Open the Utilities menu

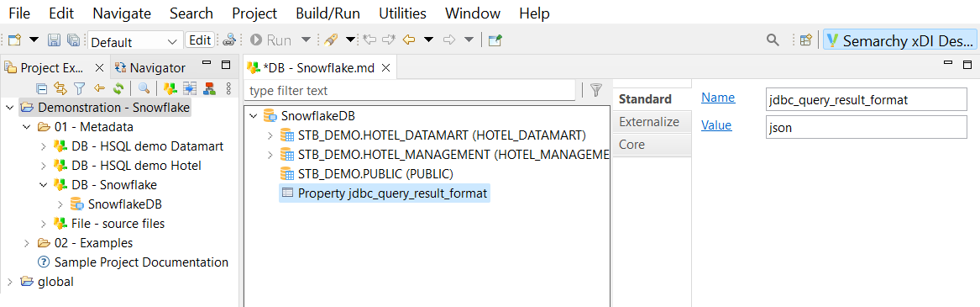pos(402,13)
